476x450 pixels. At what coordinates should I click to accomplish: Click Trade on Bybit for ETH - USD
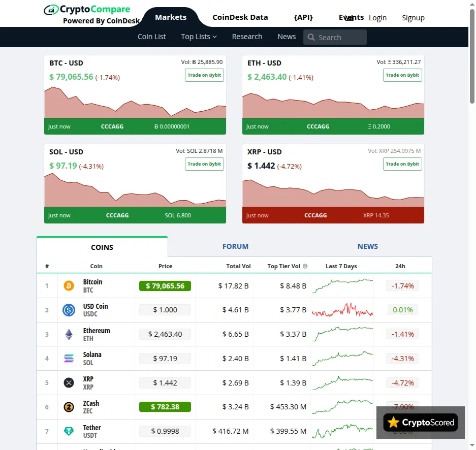pyautogui.click(x=402, y=75)
